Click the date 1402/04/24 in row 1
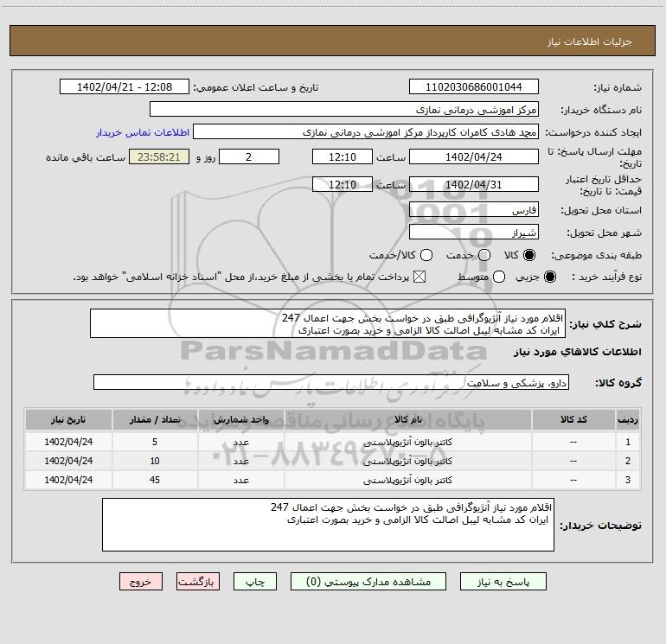 (68, 442)
